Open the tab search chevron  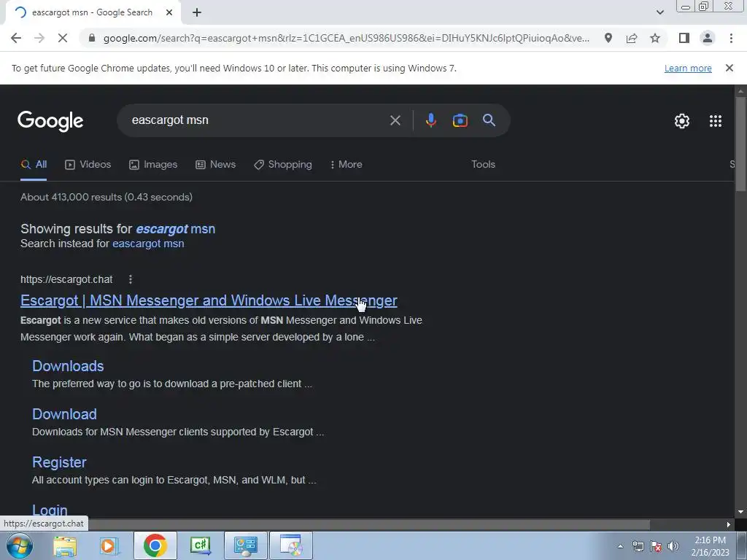point(659,12)
